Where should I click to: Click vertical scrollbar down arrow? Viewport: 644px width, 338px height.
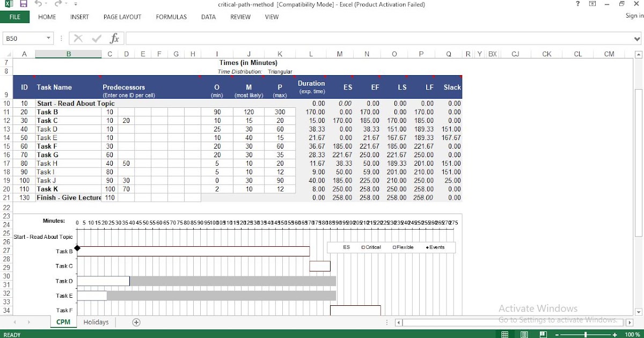[638, 312]
